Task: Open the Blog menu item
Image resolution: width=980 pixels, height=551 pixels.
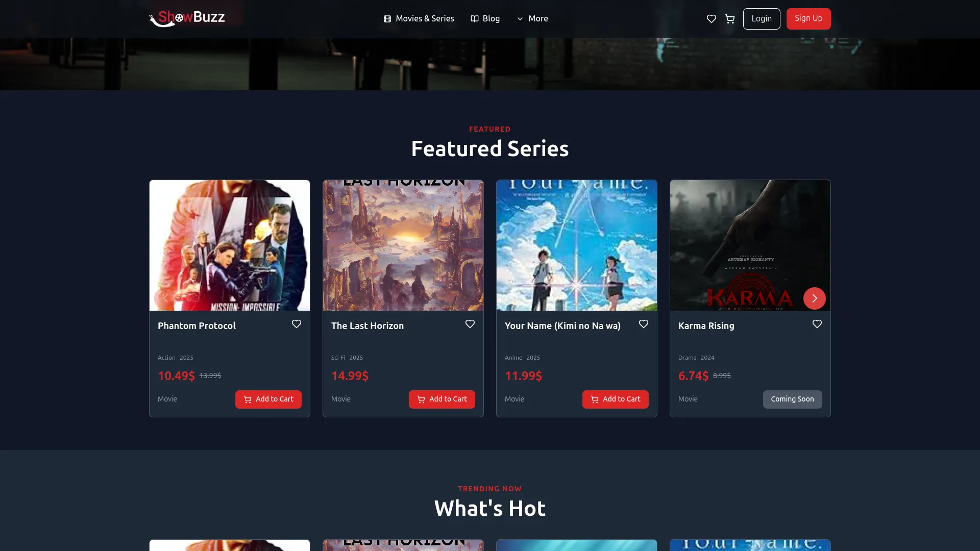Action: point(485,19)
